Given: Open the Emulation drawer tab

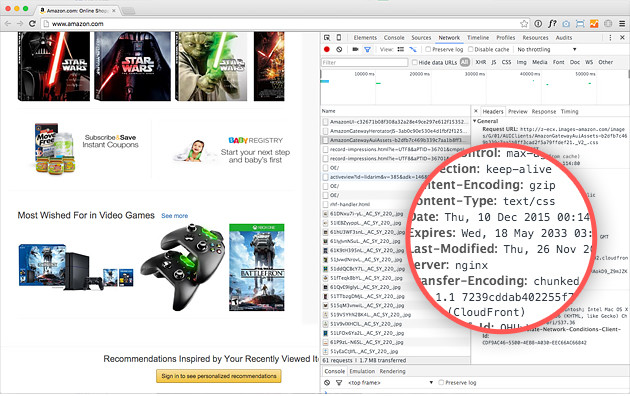Looking at the screenshot, I should coord(362,371).
